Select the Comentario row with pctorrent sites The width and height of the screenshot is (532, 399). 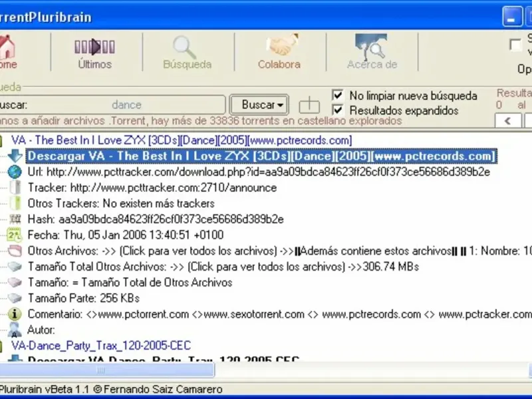[x=279, y=314]
